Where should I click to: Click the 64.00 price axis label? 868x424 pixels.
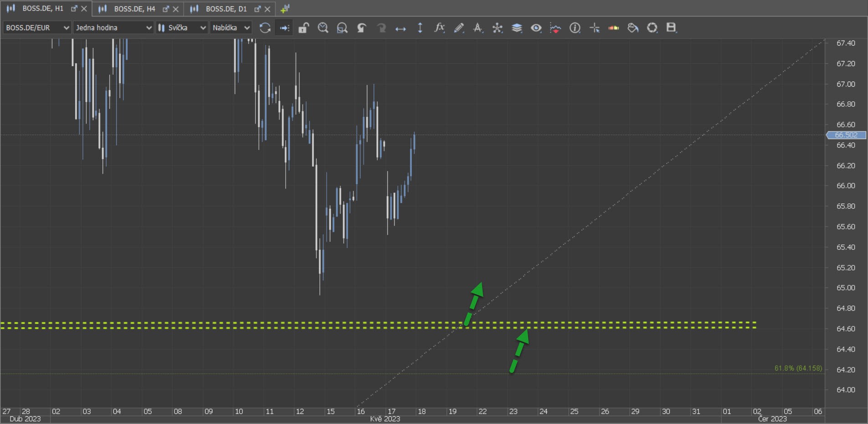pos(846,390)
